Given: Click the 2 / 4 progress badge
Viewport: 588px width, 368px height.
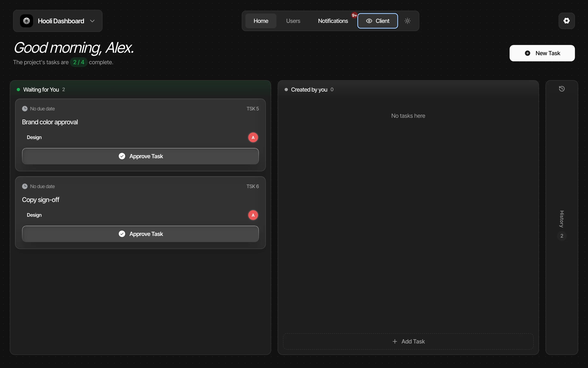Looking at the screenshot, I should coord(79,62).
